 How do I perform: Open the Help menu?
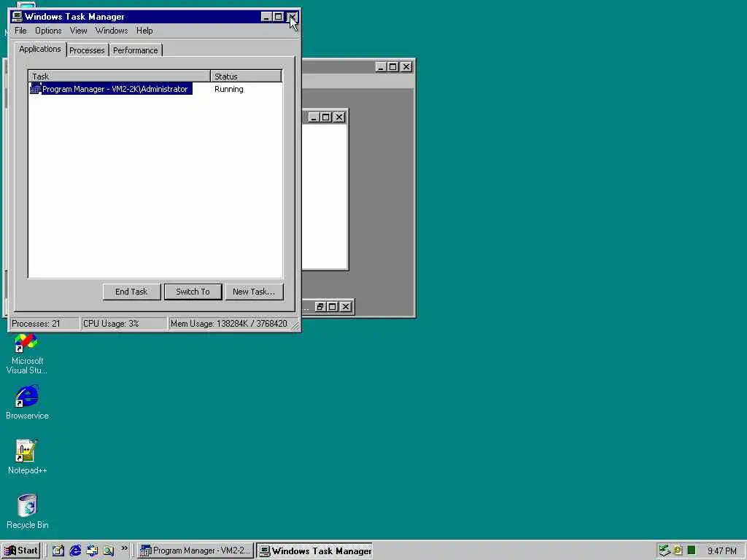[x=144, y=31]
